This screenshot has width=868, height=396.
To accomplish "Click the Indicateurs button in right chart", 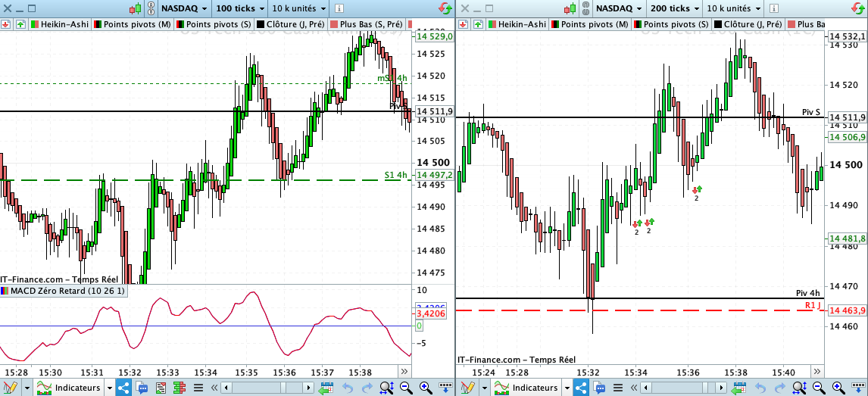I will pos(526,388).
